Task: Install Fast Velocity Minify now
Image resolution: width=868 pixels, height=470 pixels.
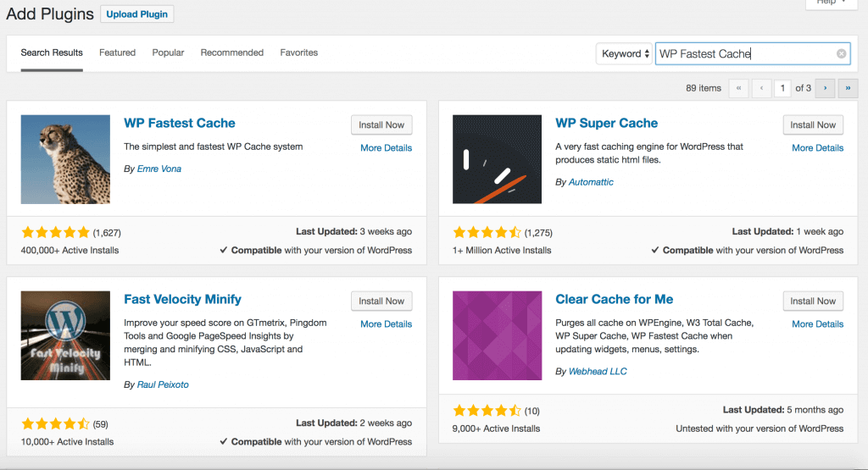Action: pyautogui.click(x=381, y=301)
